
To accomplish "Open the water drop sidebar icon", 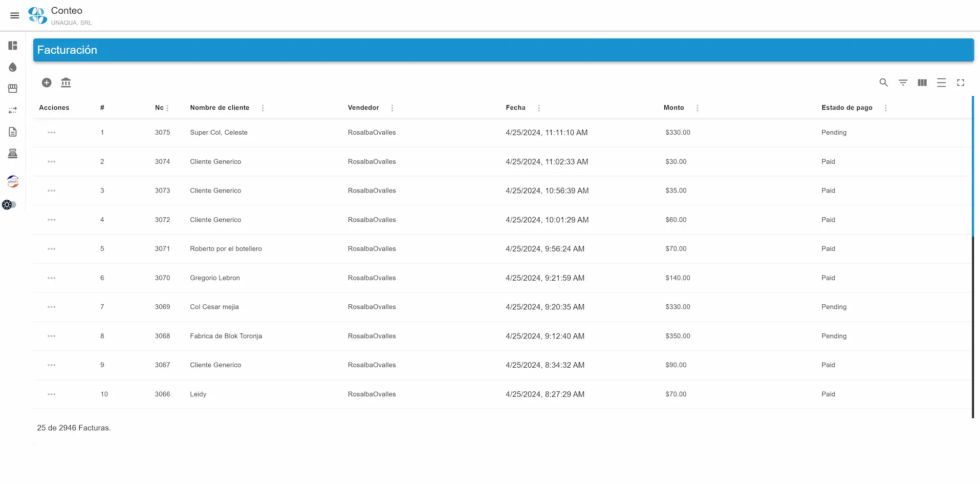I will coord(13,67).
